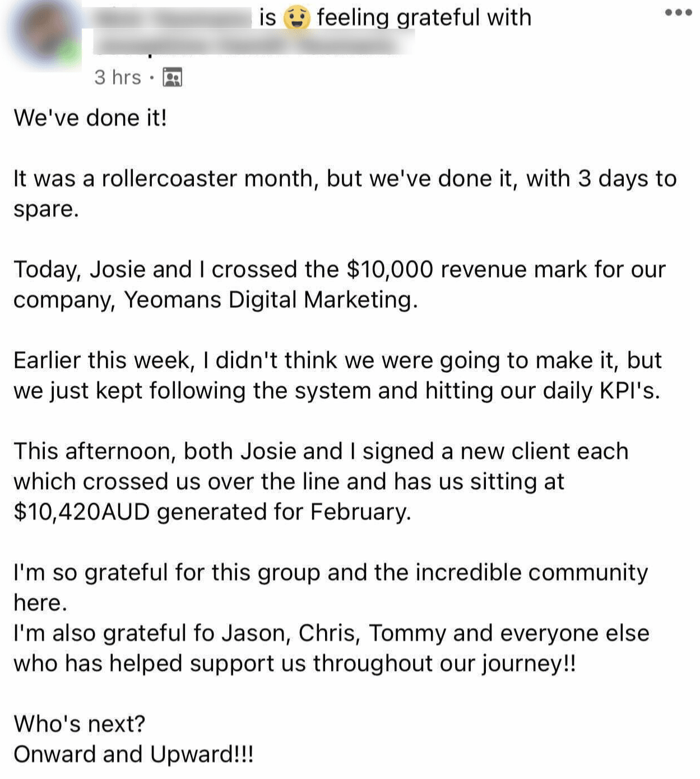Click the 'grateful for this group' sentence

pyautogui.click(x=331, y=587)
